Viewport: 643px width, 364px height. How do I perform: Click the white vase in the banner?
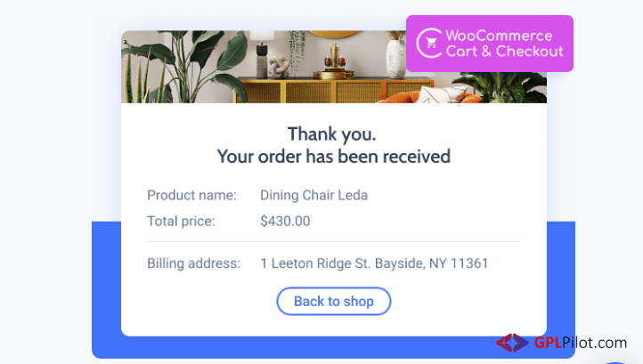[x=396, y=57]
